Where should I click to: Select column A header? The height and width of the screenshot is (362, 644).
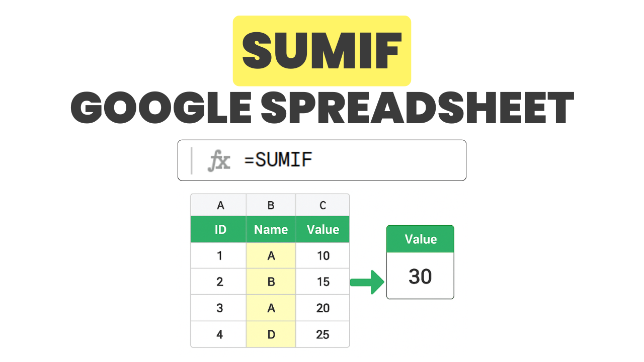[x=220, y=205]
